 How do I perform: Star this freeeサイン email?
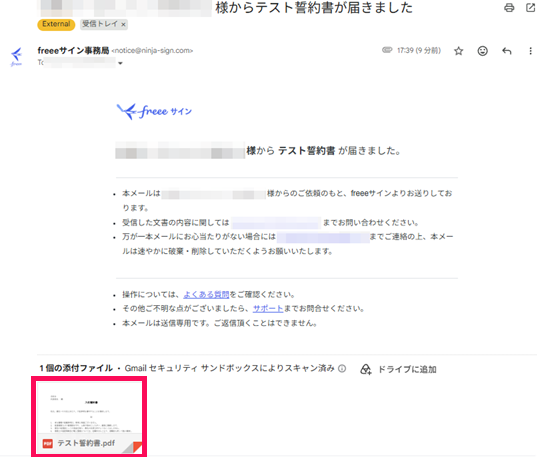click(x=459, y=51)
